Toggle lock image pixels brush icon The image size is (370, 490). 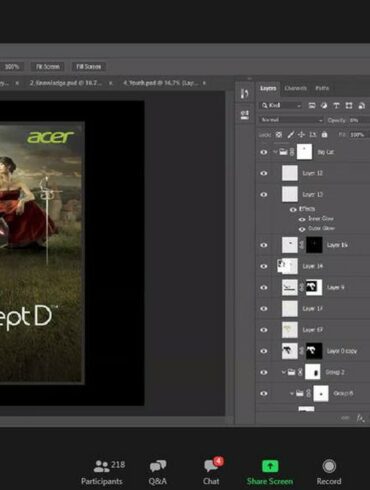tap(291, 135)
